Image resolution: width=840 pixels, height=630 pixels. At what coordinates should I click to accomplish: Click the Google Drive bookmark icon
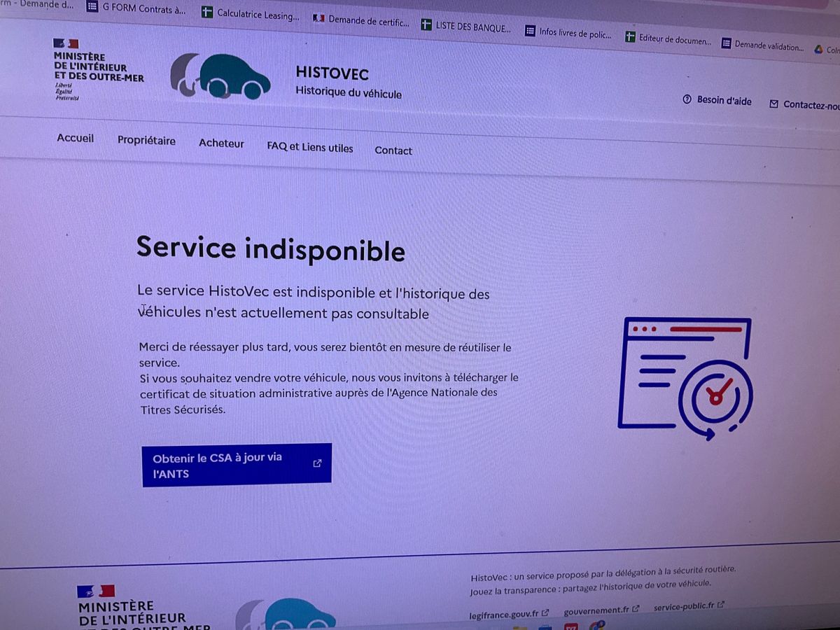tap(818, 49)
